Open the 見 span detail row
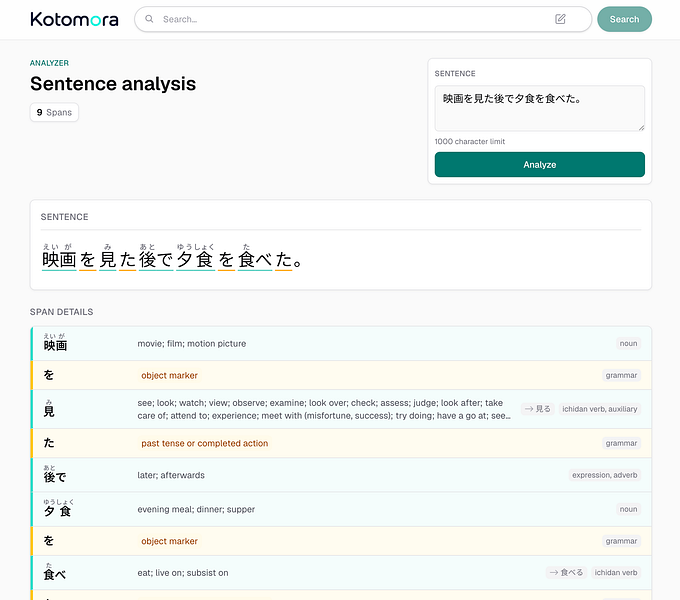Screen dimensions: 680x600 tap(341, 409)
